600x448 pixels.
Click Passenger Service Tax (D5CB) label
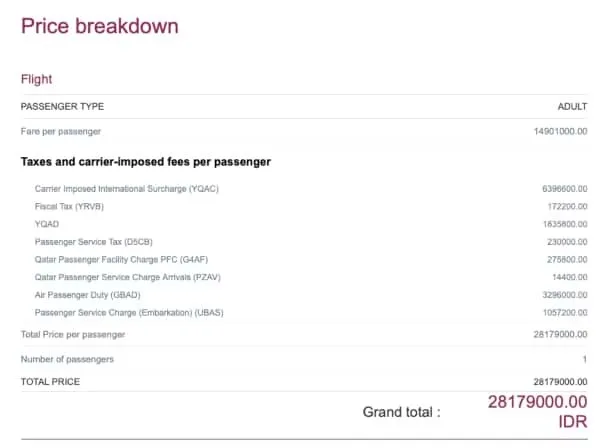[x=95, y=242]
